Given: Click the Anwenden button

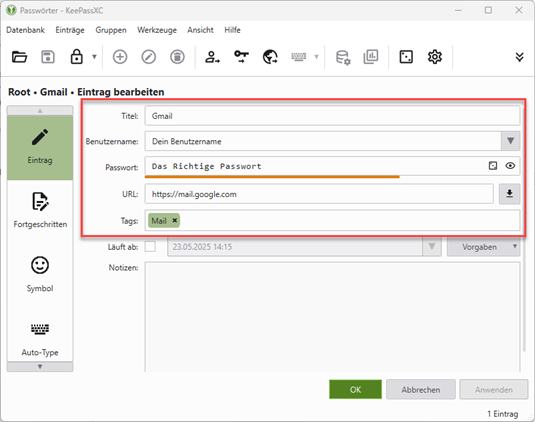Looking at the screenshot, I should click(494, 390).
